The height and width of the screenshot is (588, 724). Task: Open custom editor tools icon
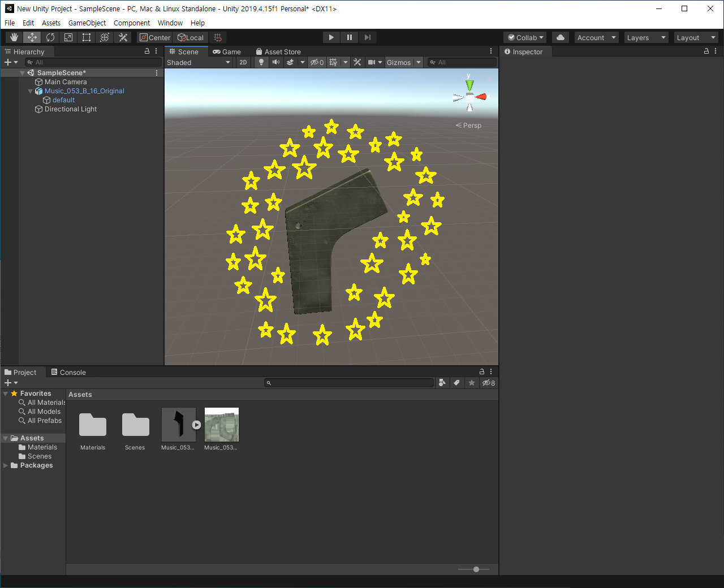123,37
